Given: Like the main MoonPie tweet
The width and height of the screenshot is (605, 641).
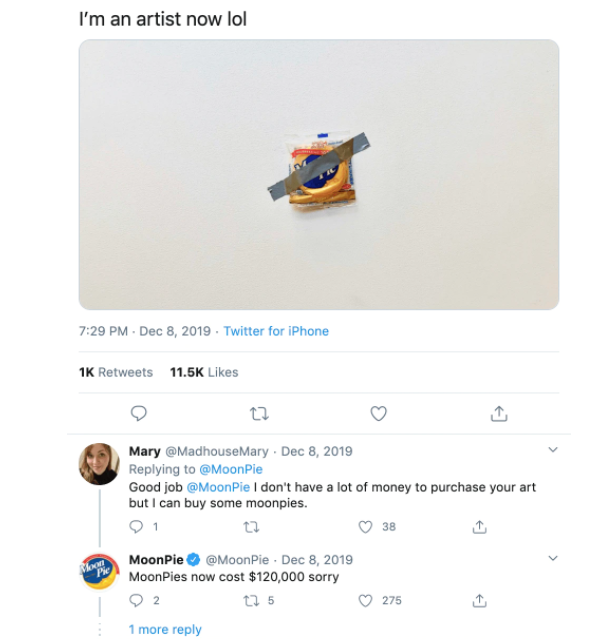Looking at the screenshot, I should coord(379,413).
